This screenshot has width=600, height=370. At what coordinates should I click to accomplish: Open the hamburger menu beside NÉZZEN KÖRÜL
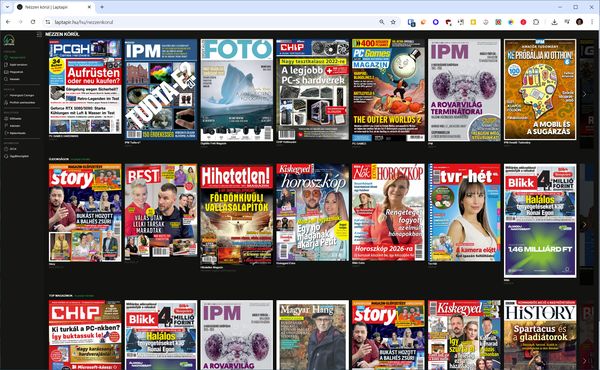[x=39, y=34]
